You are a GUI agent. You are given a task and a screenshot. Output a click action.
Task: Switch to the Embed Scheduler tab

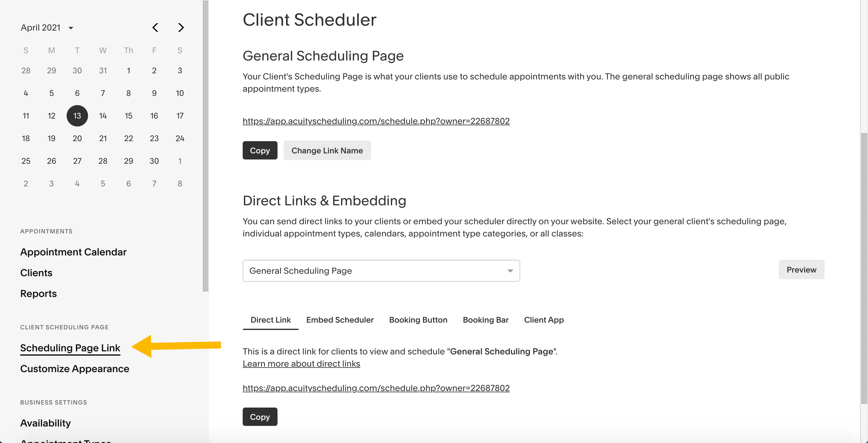pos(340,320)
